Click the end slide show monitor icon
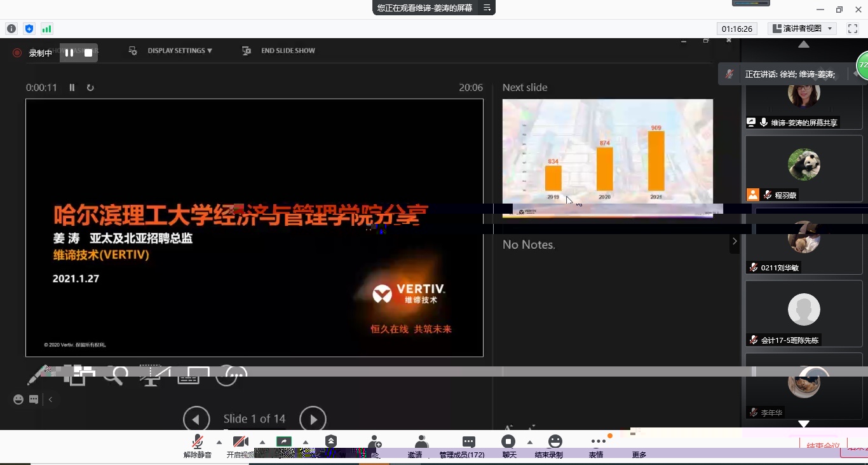The width and height of the screenshot is (868, 465). coord(247,51)
